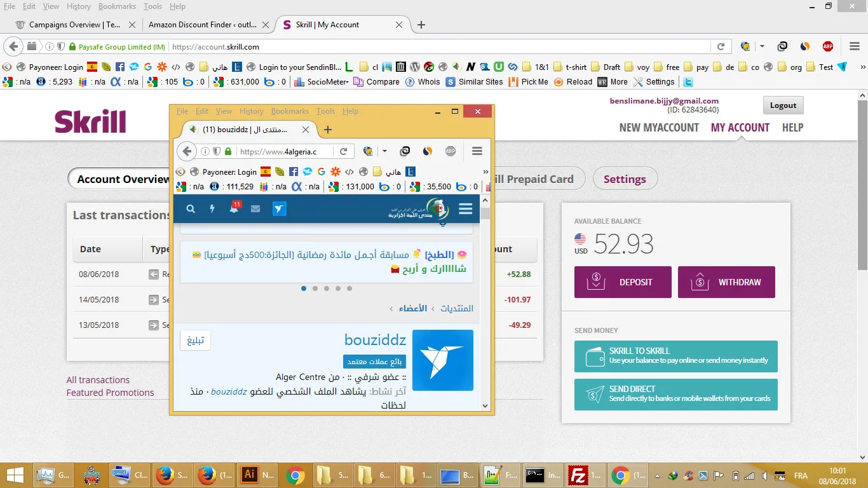Click the main page vertical scrollbar

(862, 191)
